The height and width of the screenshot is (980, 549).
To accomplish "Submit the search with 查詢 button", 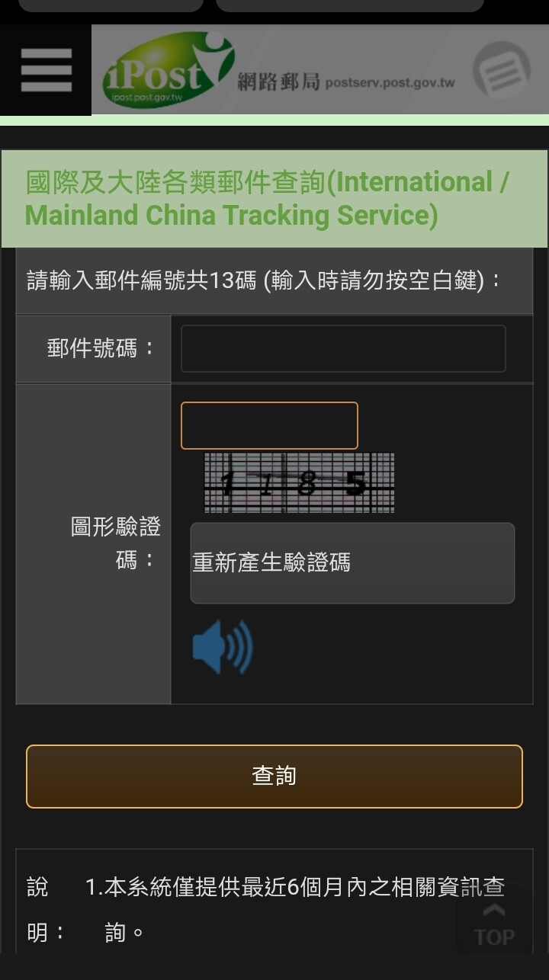I will [x=274, y=777].
